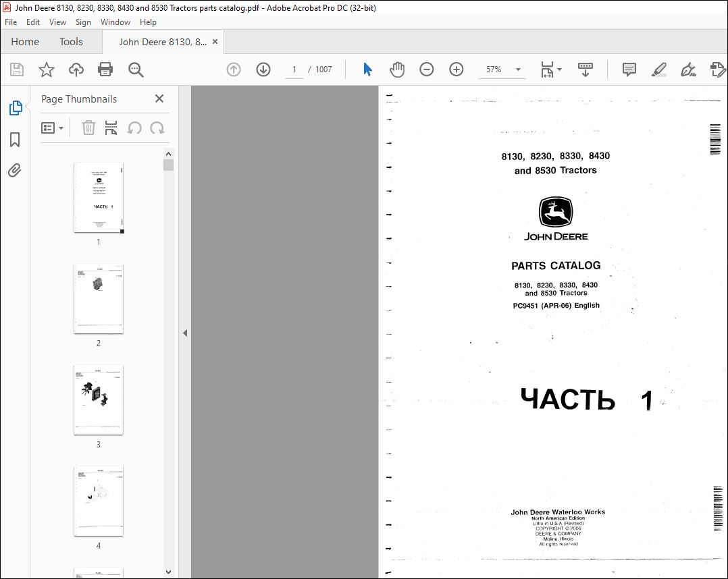Open Attachments paperclip sidebar icon
The image size is (728, 579).
(15, 170)
